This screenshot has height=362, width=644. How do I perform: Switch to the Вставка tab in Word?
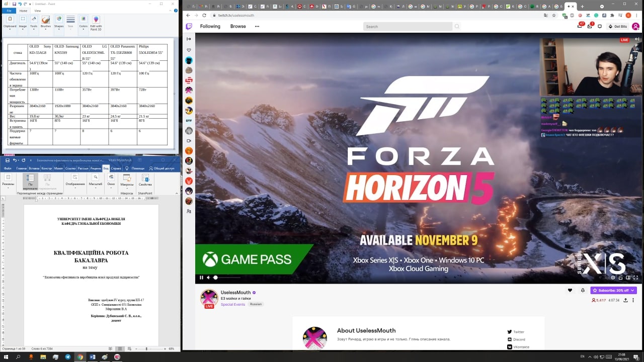click(x=34, y=168)
